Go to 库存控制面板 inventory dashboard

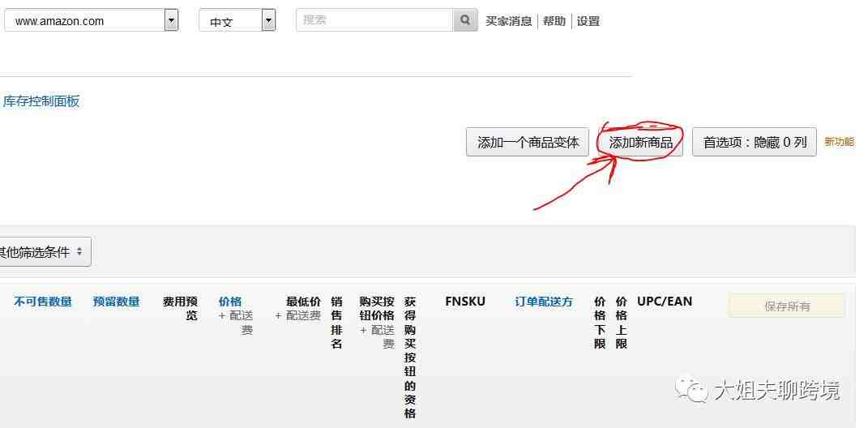41,101
